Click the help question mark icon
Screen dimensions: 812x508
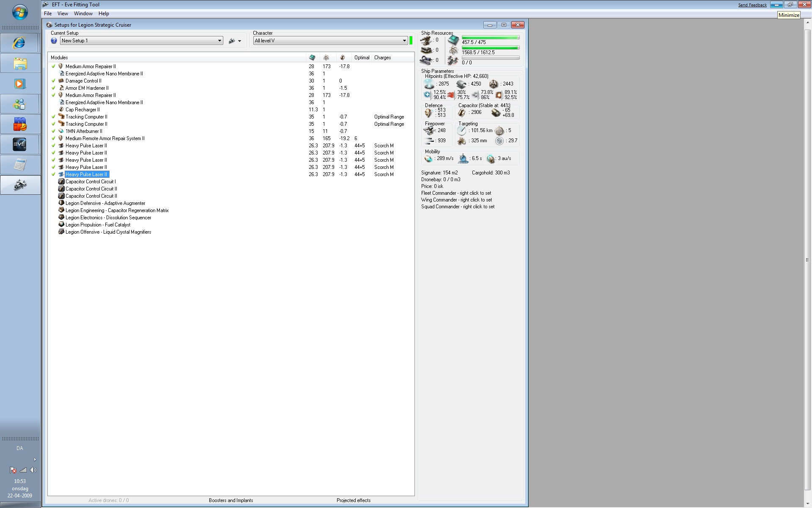(x=54, y=41)
